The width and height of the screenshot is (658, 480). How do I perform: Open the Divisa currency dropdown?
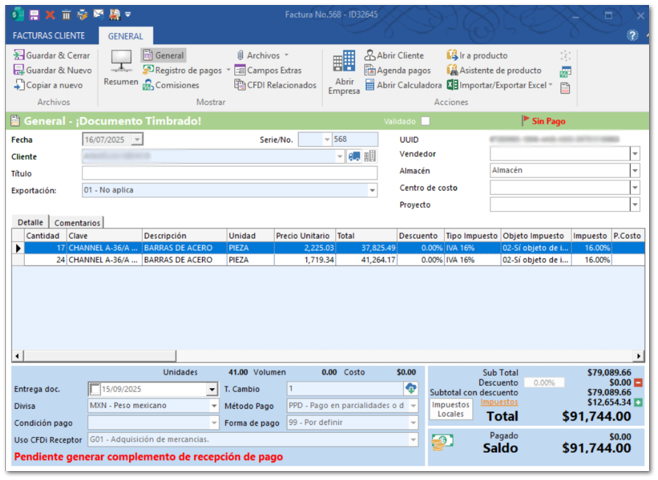click(214, 406)
